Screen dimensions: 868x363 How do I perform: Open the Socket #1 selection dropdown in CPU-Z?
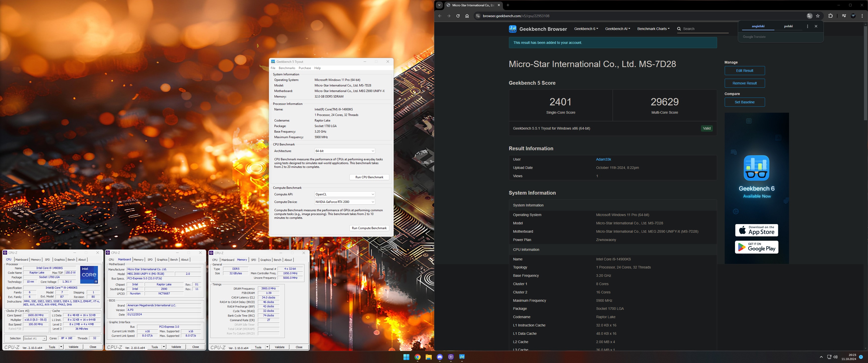(x=35, y=338)
